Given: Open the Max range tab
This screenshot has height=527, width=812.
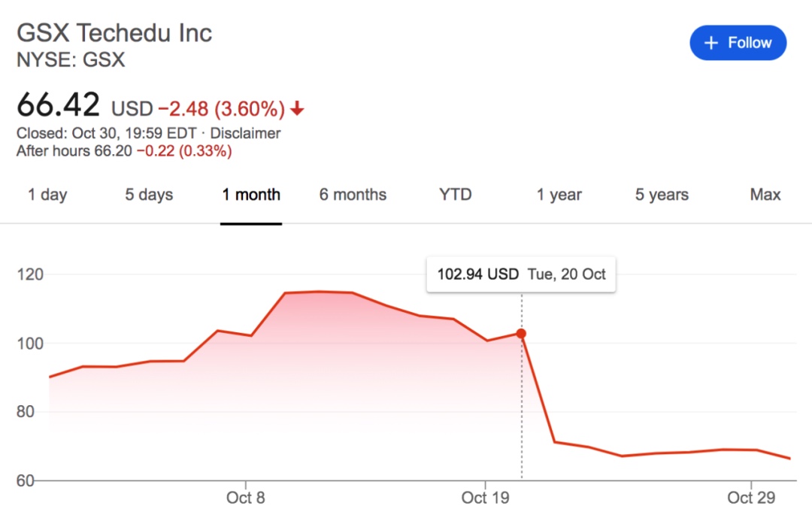Looking at the screenshot, I should (x=765, y=195).
